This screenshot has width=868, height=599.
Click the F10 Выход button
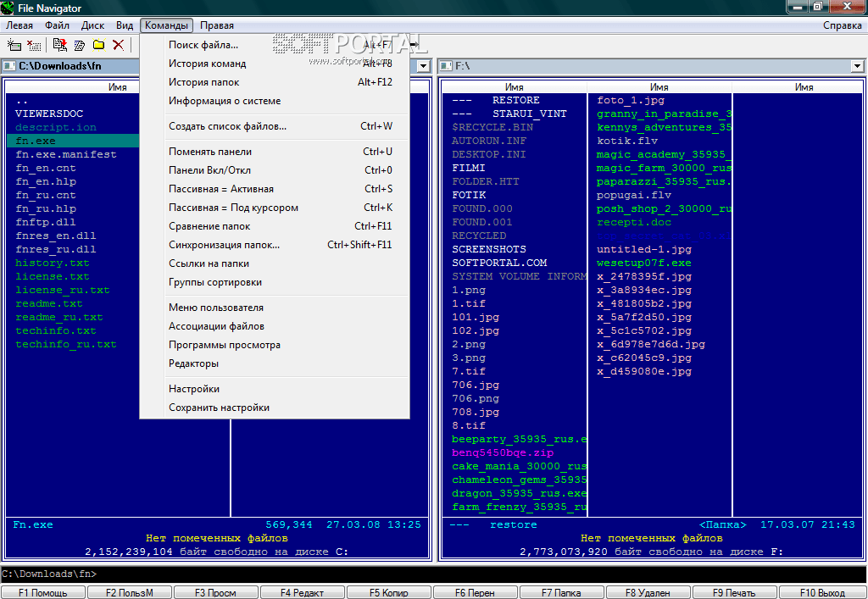(x=821, y=592)
